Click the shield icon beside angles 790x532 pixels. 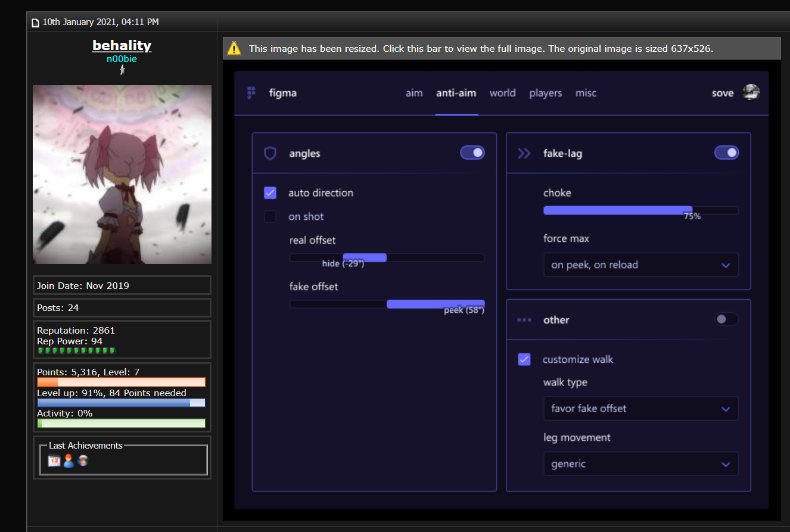point(270,154)
